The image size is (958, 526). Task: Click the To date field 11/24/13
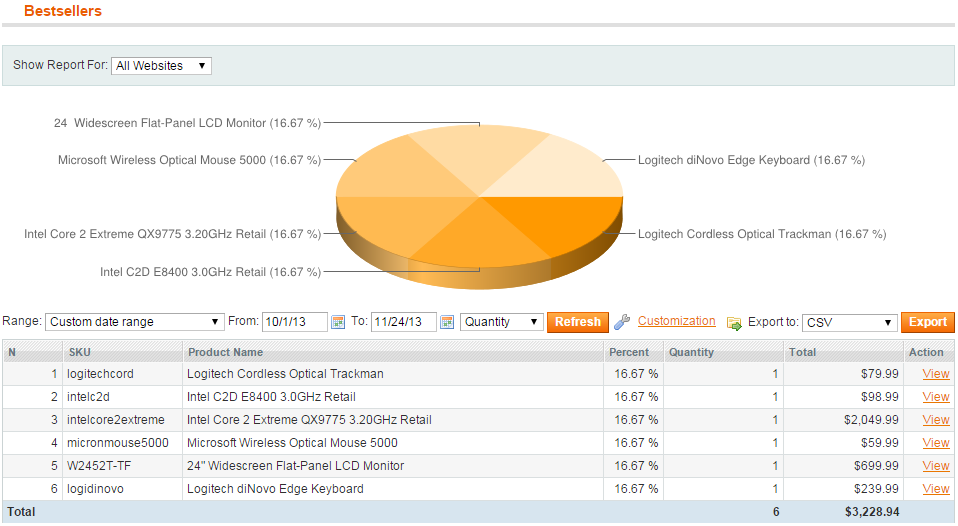404,322
